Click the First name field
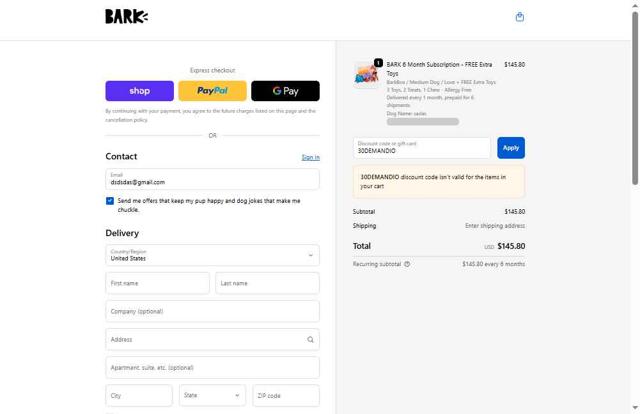 [x=157, y=283]
